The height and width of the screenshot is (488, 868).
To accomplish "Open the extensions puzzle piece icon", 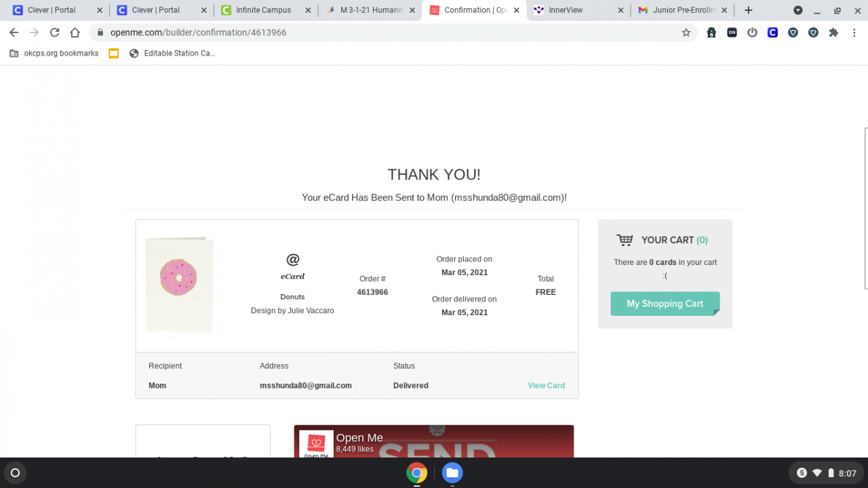I will click(833, 33).
